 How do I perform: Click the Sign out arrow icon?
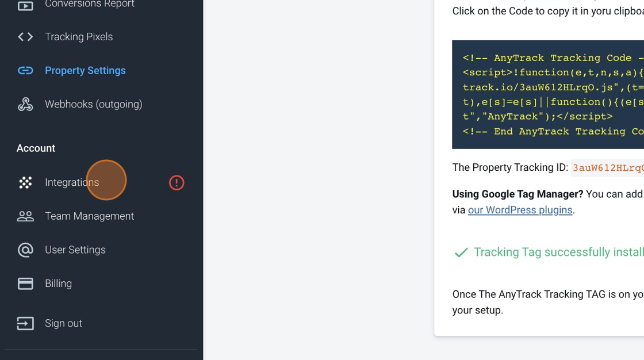(25, 323)
